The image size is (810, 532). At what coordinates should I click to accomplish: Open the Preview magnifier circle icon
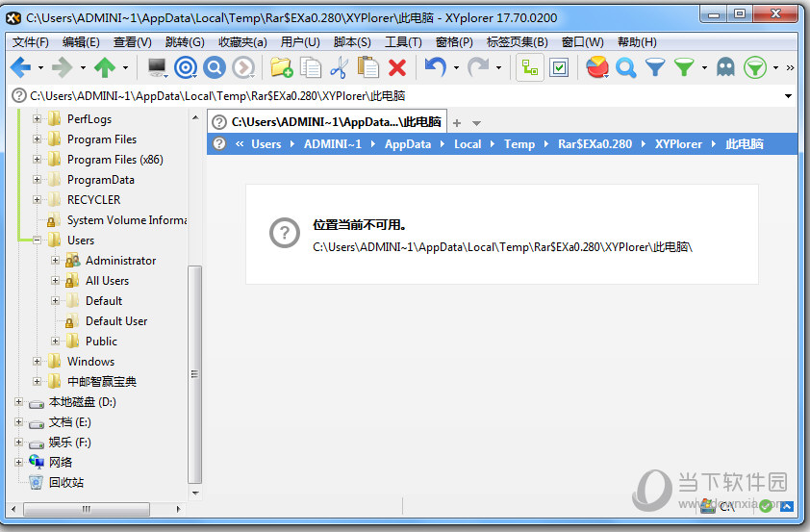[215, 67]
